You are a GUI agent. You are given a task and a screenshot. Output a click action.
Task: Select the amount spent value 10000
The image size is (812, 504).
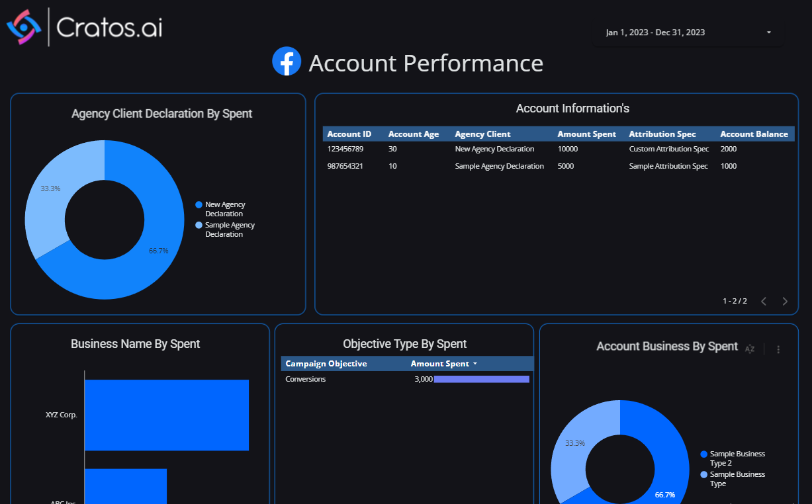[x=568, y=149]
